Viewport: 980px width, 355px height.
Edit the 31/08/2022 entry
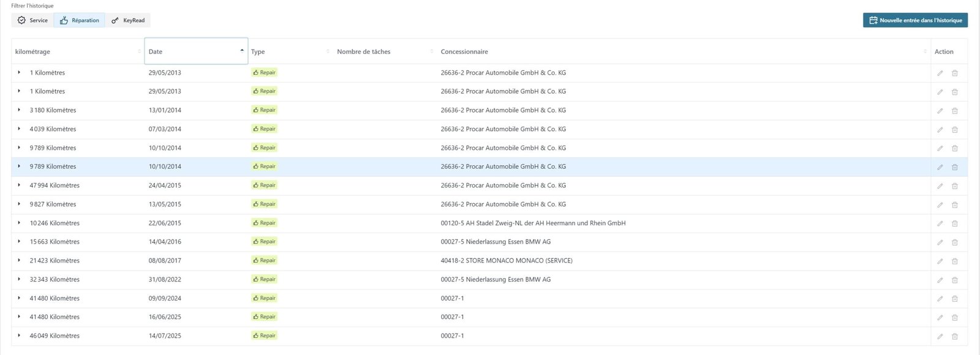pyautogui.click(x=940, y=280)
